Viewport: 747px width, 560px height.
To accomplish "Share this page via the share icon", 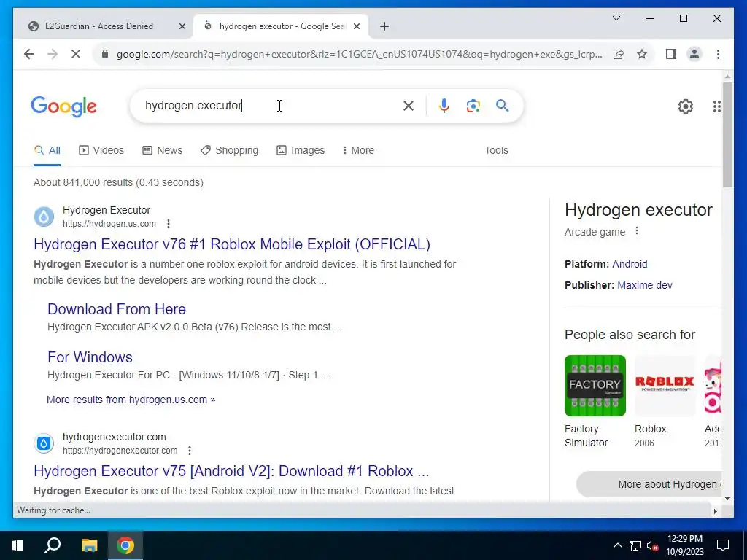I will click(x=619, y=54).
